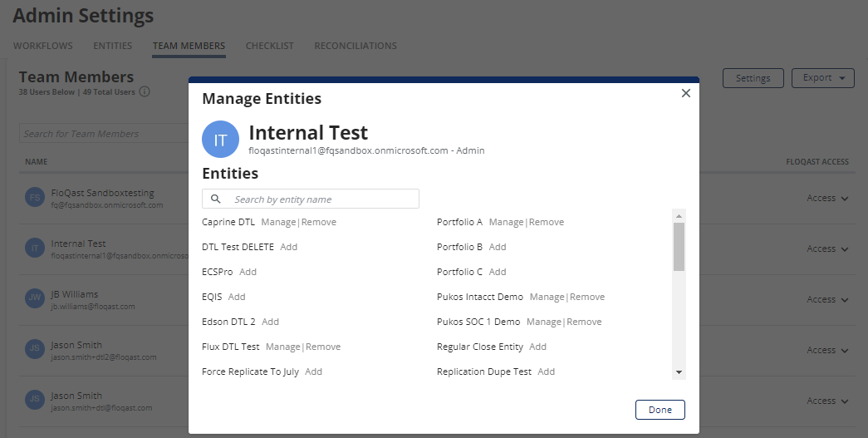868x438 pixels.
Task: Add the Replication Dupe Test entity
Action: pos(546,372)
